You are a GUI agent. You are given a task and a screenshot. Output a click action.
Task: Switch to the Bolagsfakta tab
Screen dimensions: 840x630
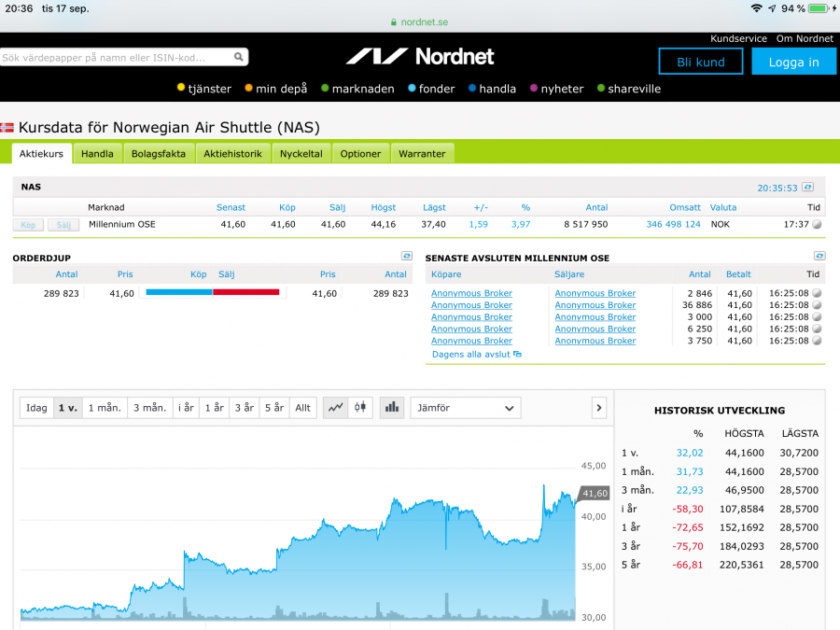point(159,154)
